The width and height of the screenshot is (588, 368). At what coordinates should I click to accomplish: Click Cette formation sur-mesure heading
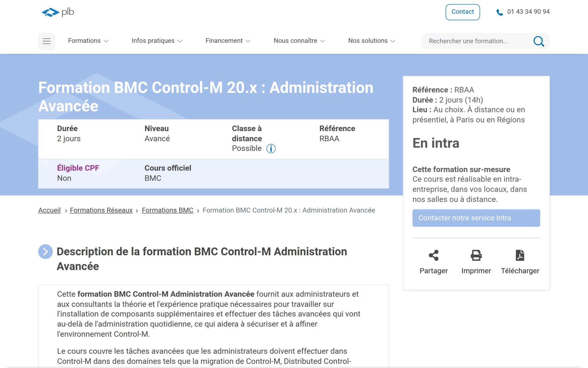point(461,169)
